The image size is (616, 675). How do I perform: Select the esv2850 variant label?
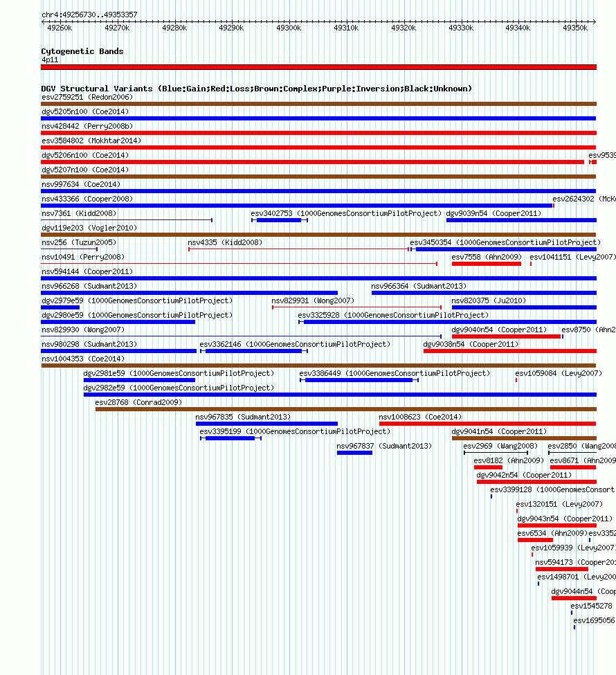pyautogui.click(x=581, y=447)
